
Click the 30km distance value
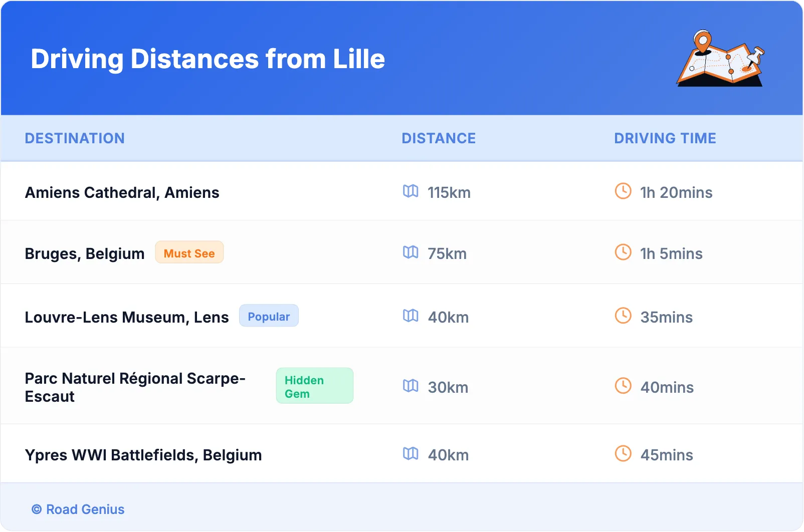(448, 388)
